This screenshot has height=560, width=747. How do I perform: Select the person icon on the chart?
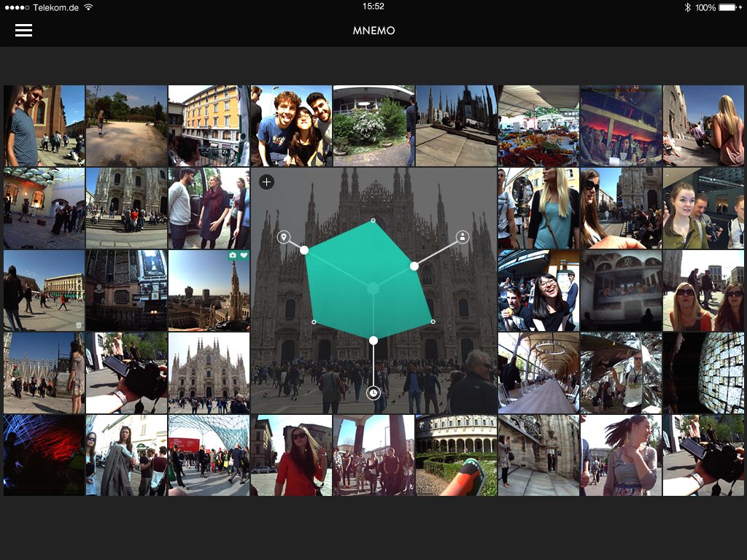(462, 237)
